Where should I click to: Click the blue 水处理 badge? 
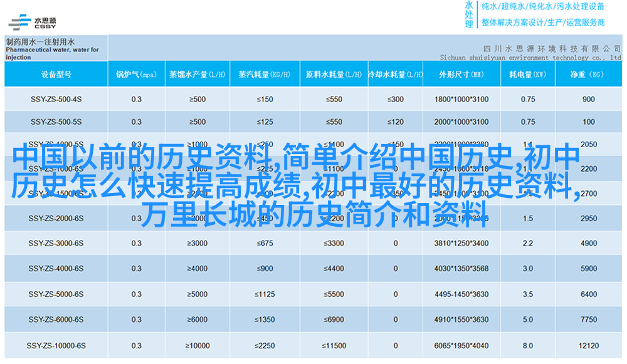tap(469, 14)
